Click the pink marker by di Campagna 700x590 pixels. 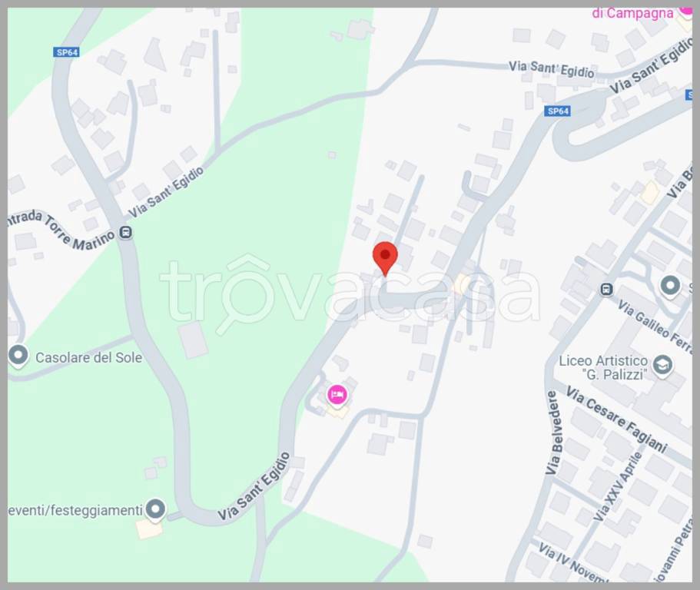pos(685,11)
